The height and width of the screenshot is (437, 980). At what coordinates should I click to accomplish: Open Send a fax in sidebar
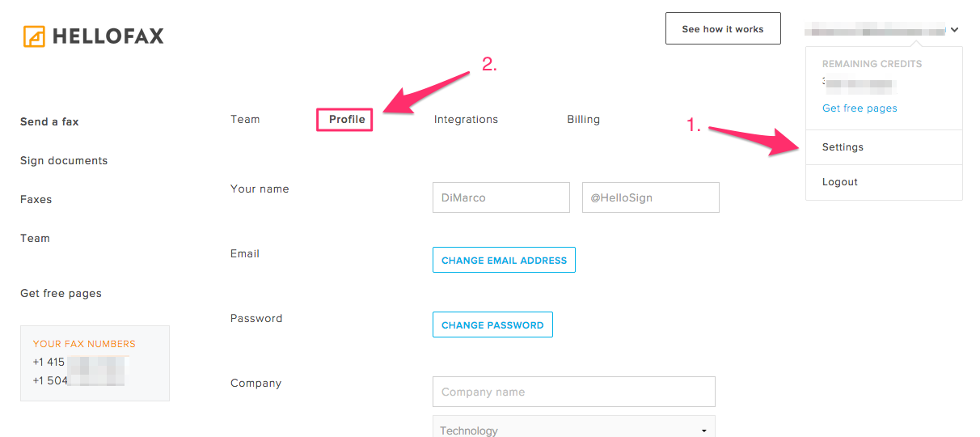coord(49,122)
